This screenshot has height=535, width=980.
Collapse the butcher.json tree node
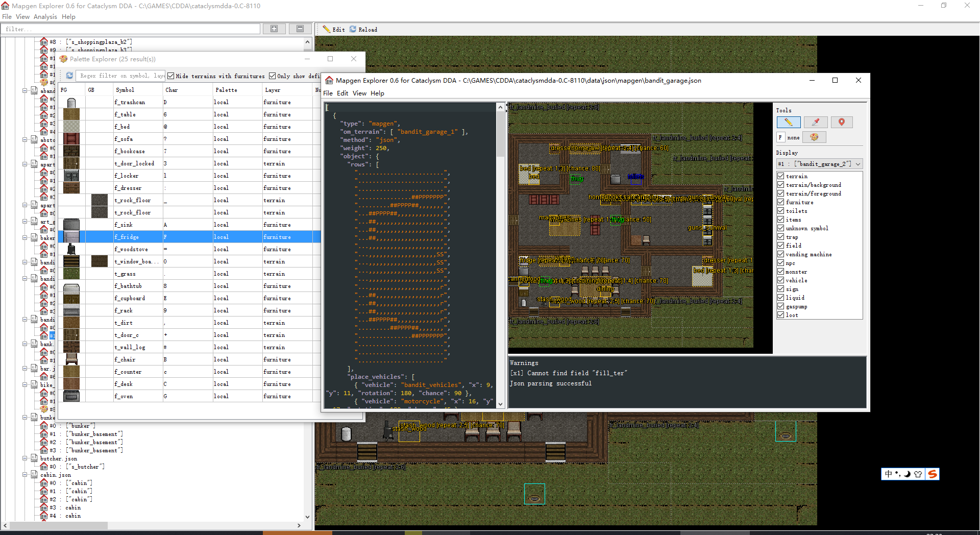tap(24, 458)
